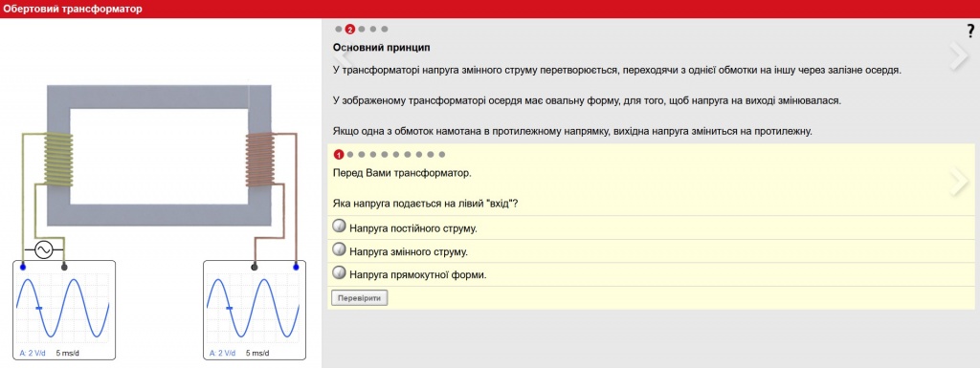980x368 pixels.
Task: Click blue probe dot on left oscilloscope
Action: tap(23, 267)
